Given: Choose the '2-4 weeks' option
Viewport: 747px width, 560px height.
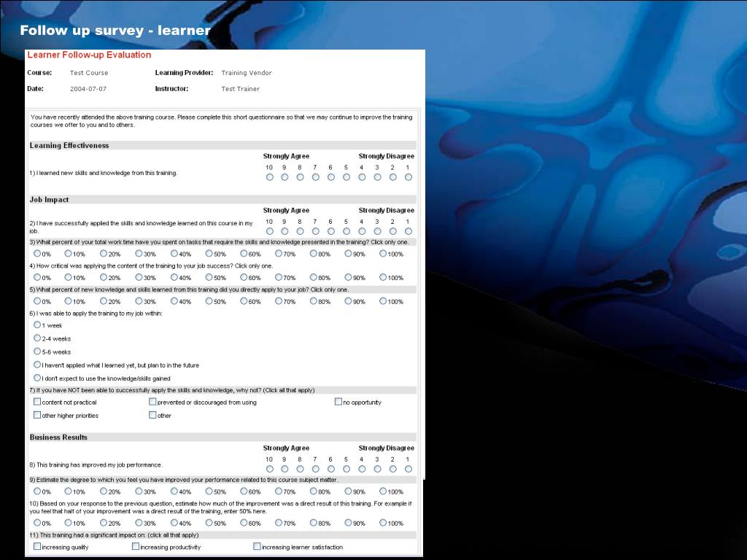Looking at the screenshot, I should [x=37, y=338].
